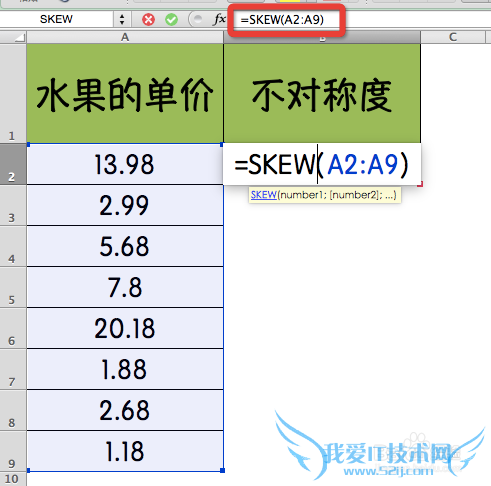This screenshot has height=486, width=491.
Task: Click the SKEW name box field
Action: (57, 19)
